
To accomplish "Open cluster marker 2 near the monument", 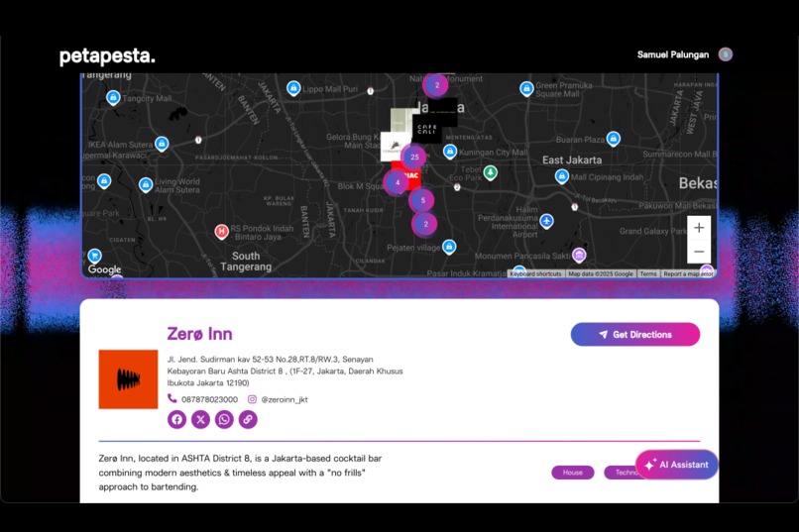I will coord(436,85).
